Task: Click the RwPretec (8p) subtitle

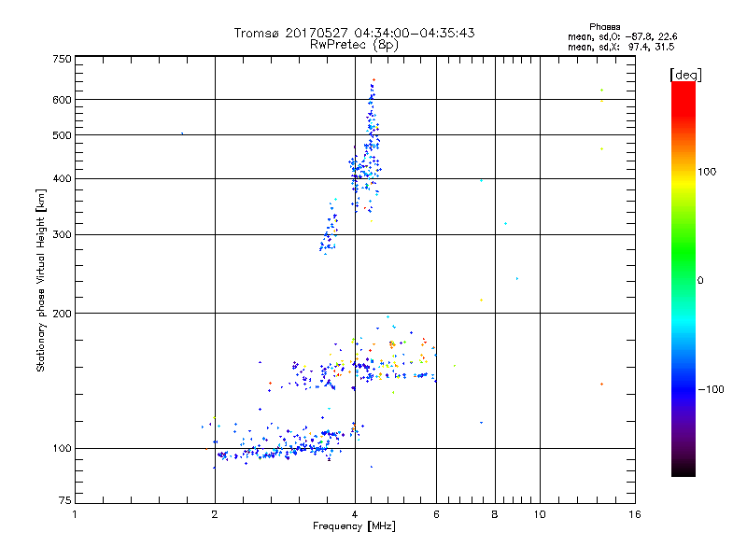Action: [354, 44]
